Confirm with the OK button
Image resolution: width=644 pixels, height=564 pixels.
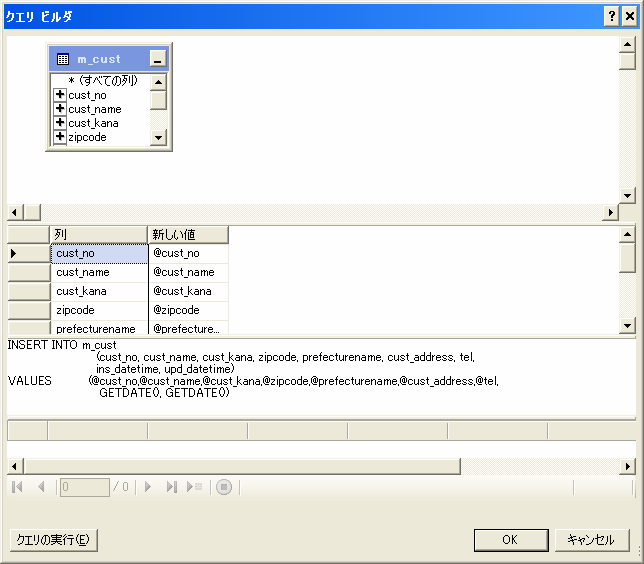click(510, 539)
